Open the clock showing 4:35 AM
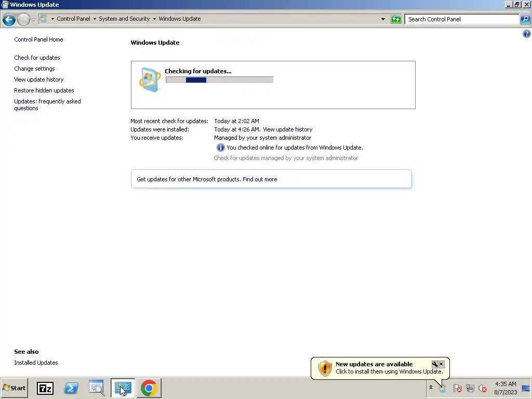The image size is (532, 399). coord(506,388)
